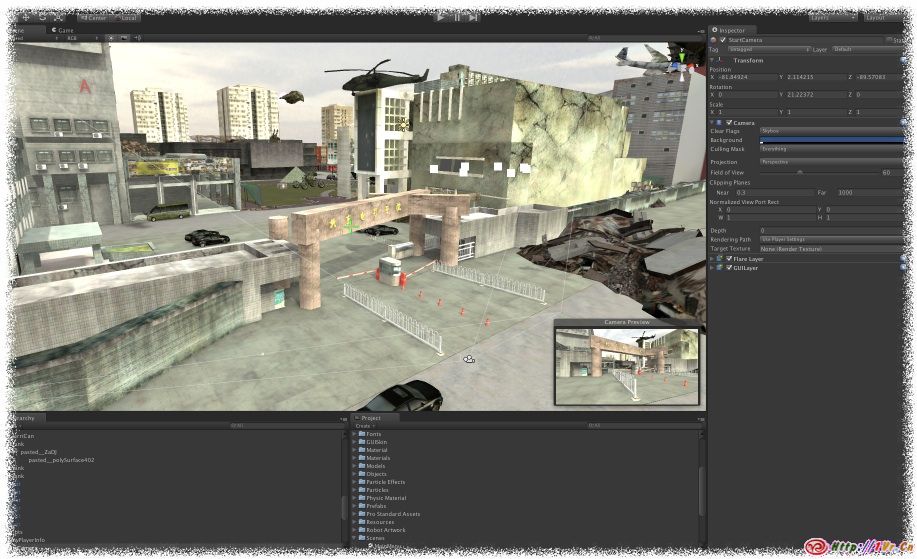Open the Fonts folder in Project
Image resolution: width=917 pixels, height=559 pixels.
click(x=373, y=434)
